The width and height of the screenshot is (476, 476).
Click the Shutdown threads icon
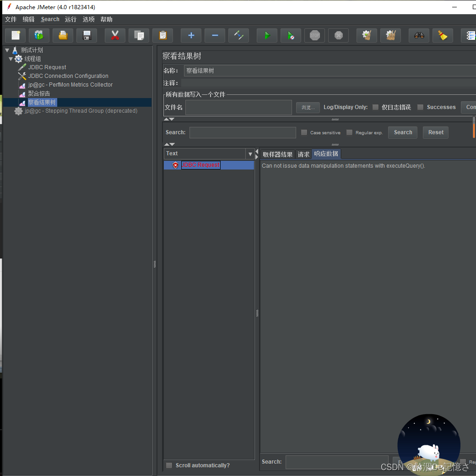(339, 36)
